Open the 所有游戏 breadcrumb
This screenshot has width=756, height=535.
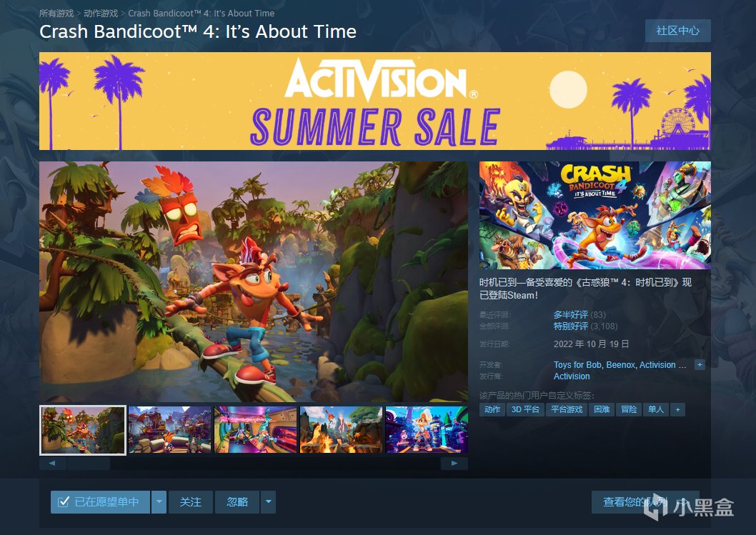click(x=56, y=14)
